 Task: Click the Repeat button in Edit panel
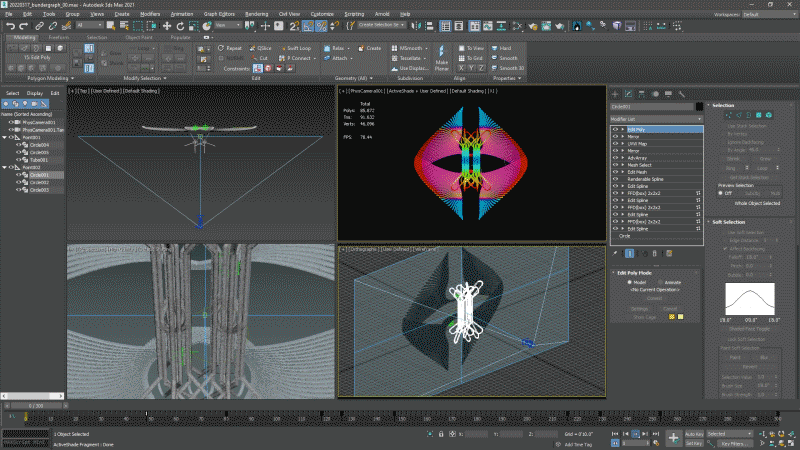point(230,48)
